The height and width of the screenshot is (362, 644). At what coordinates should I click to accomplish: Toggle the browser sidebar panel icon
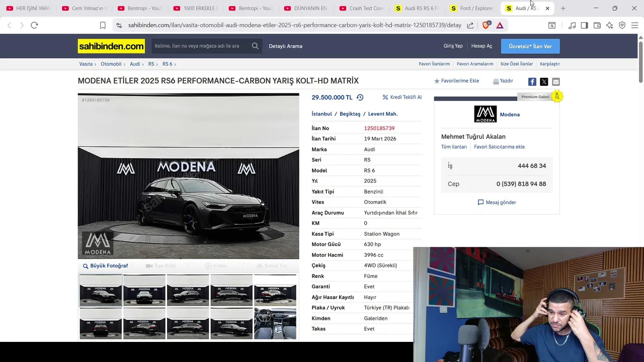(x=584, y=25)
